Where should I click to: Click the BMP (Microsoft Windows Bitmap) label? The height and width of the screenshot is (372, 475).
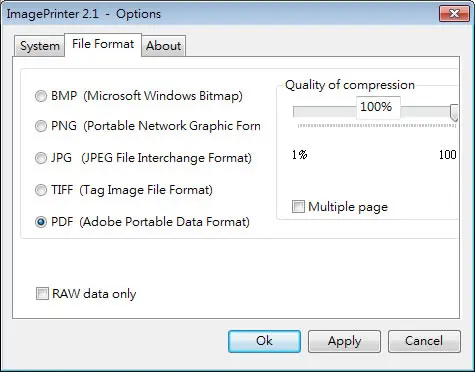(147, 96)
